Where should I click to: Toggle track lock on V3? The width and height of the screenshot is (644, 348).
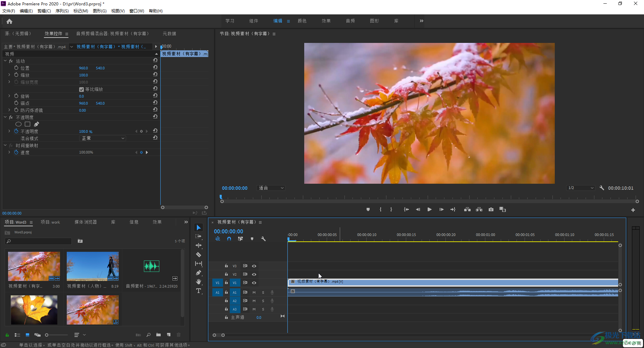(226, 266)
